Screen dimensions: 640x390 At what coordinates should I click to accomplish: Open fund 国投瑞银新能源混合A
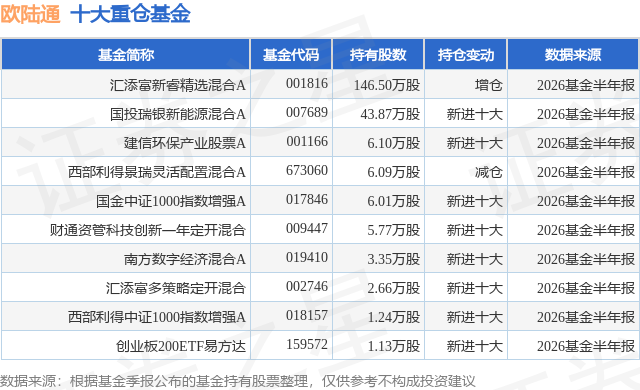178,114
